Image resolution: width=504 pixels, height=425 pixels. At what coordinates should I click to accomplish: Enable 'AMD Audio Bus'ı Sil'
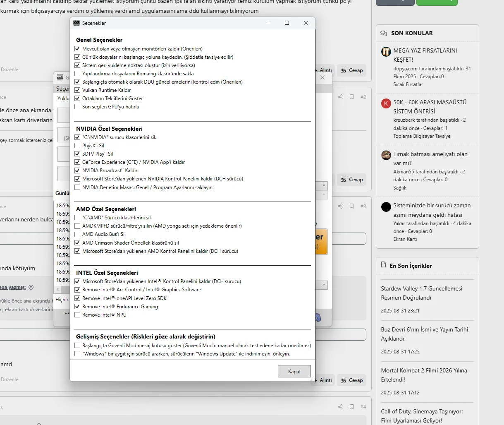pos(77,234)
